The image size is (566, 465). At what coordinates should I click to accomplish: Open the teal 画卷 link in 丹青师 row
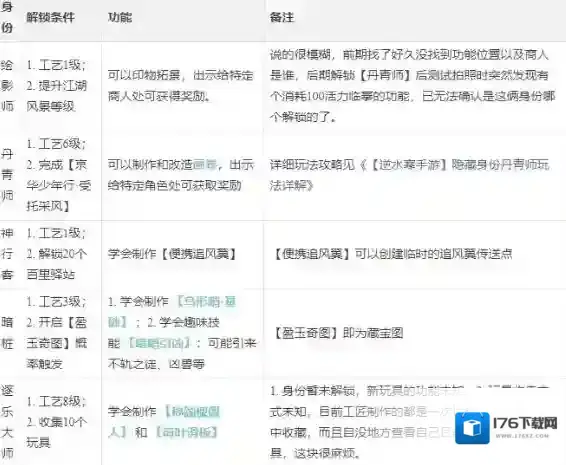[205, 165]
